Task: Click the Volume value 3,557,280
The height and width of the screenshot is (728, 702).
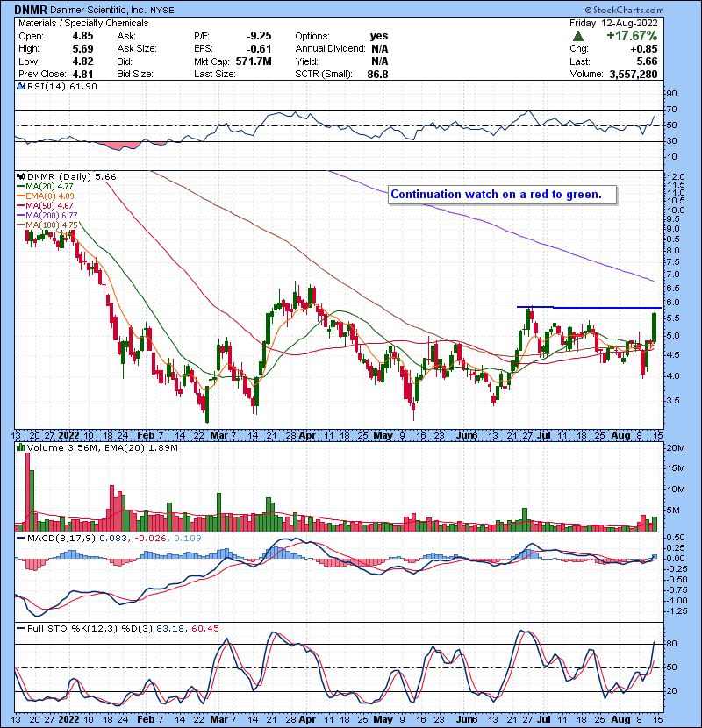Action: 634,75
